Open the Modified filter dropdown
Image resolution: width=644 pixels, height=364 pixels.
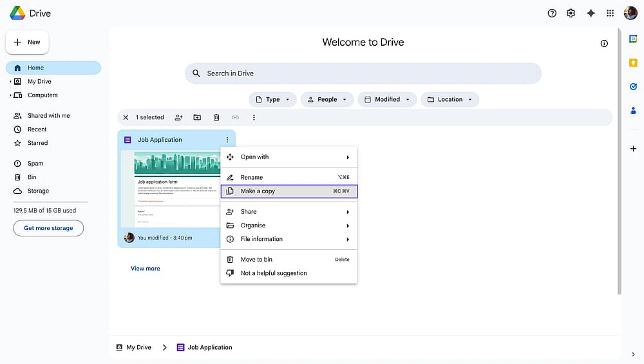pos(387,99)
